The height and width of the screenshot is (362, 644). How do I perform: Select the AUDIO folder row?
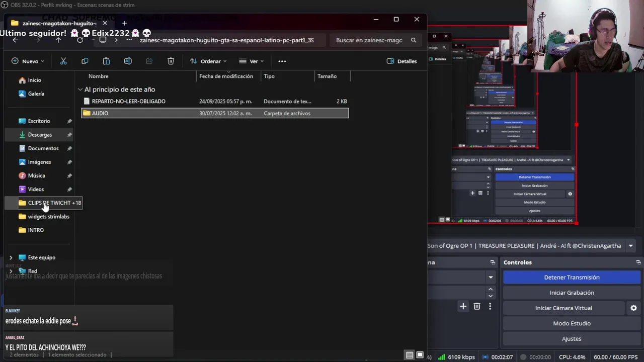[215, 114]
